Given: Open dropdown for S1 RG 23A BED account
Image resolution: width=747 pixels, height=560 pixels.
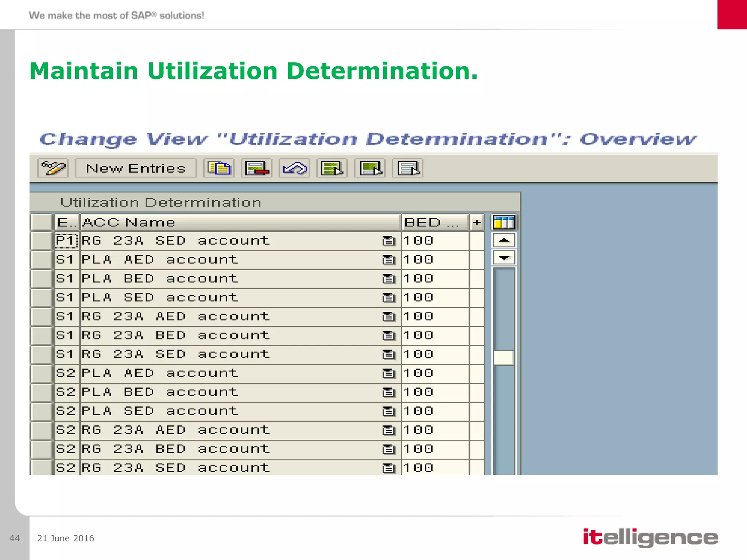Looking at the screenshot, I should tap(389, 336).
